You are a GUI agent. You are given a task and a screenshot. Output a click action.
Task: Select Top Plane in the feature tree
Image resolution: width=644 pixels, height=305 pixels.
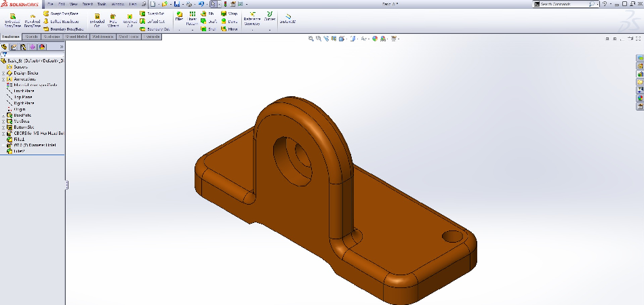pos(23,97)
